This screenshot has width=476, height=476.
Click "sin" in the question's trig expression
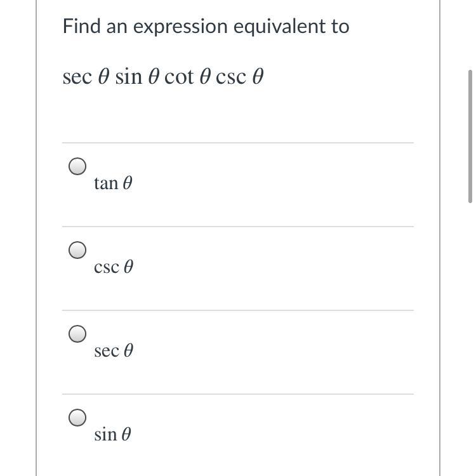pos(128,77)
